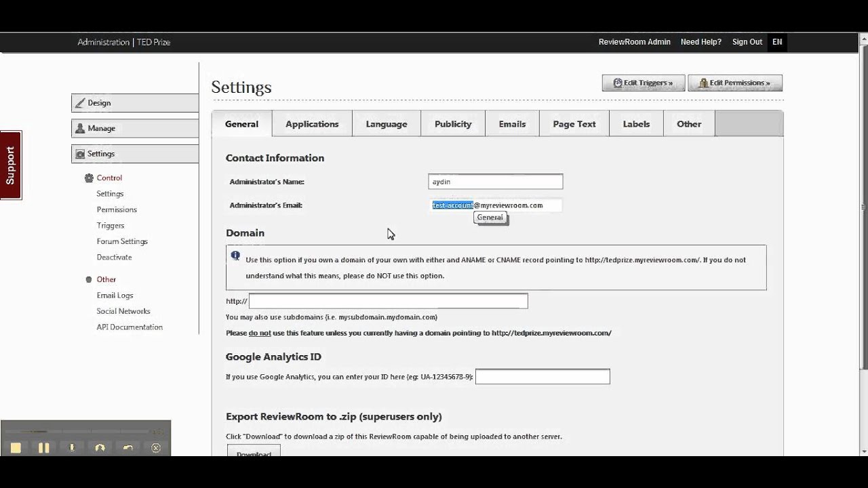This screenshot has width=868, height=488.
Task: Click the person icon next to Manage
Action: click(x=81, y=128)
